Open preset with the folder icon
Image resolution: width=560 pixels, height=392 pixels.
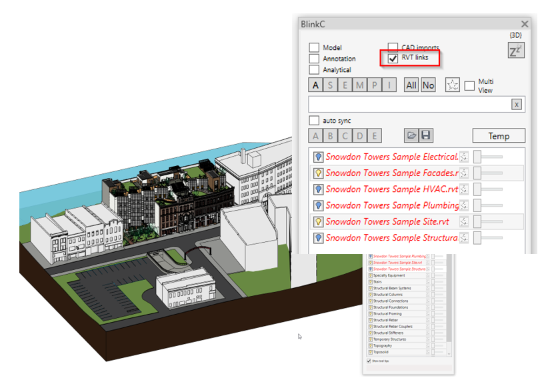(x=411, y=135)
